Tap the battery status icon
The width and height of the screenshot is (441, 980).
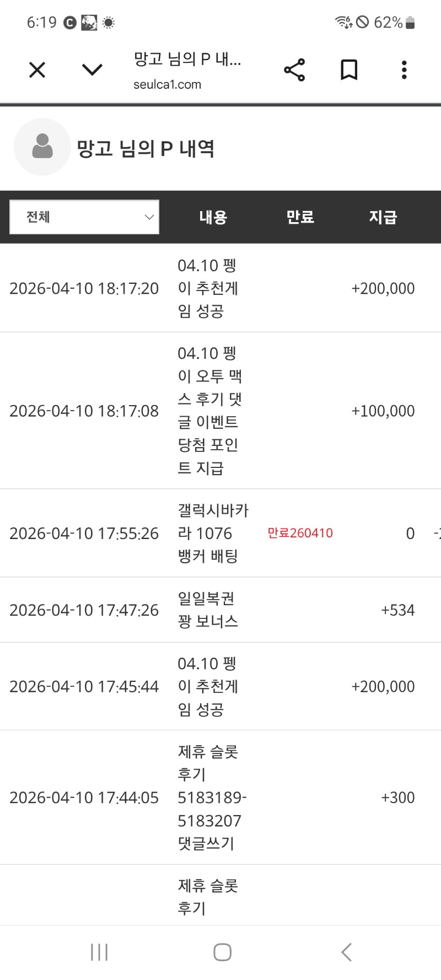point(410,23)
